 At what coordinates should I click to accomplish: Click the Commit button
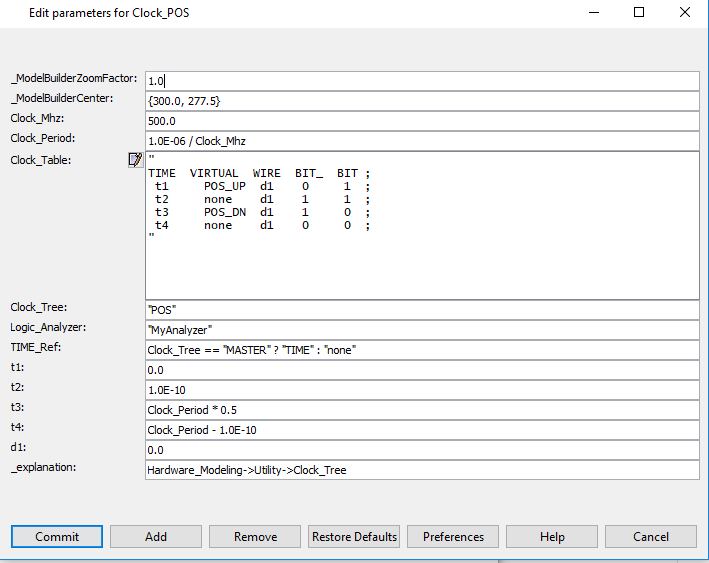57,537
